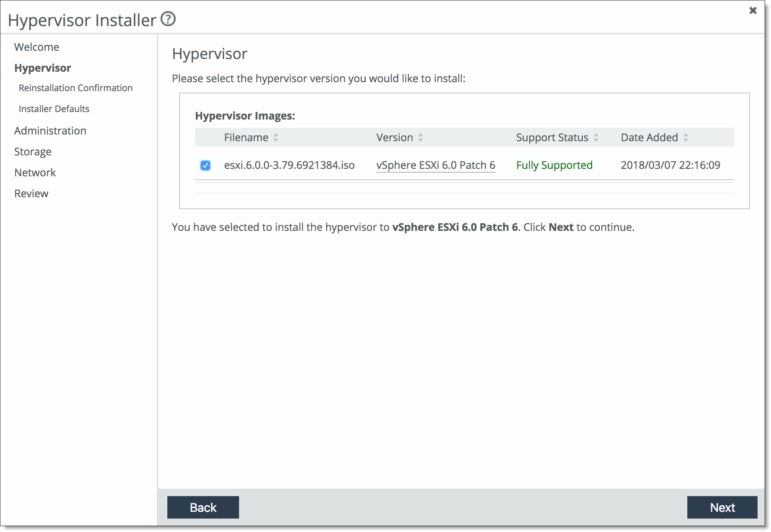This screenshot has height=532, width=771.
Task: Sort images by Version
Action: [420, 137]
